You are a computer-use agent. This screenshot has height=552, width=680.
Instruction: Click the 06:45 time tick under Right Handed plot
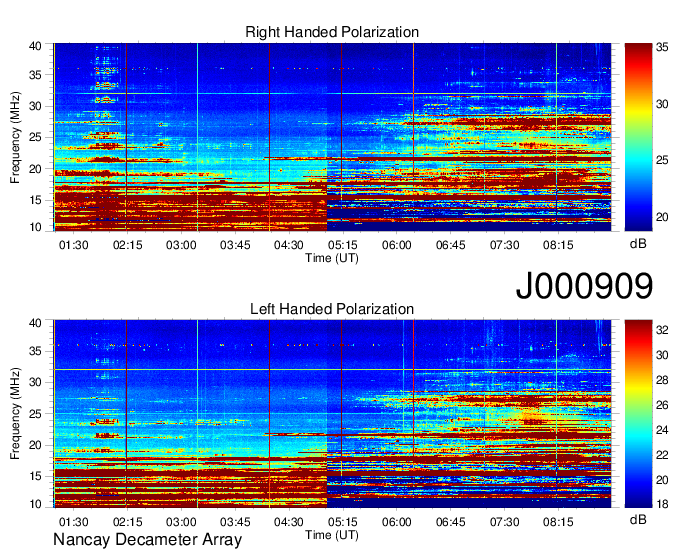tap(451, 245)
